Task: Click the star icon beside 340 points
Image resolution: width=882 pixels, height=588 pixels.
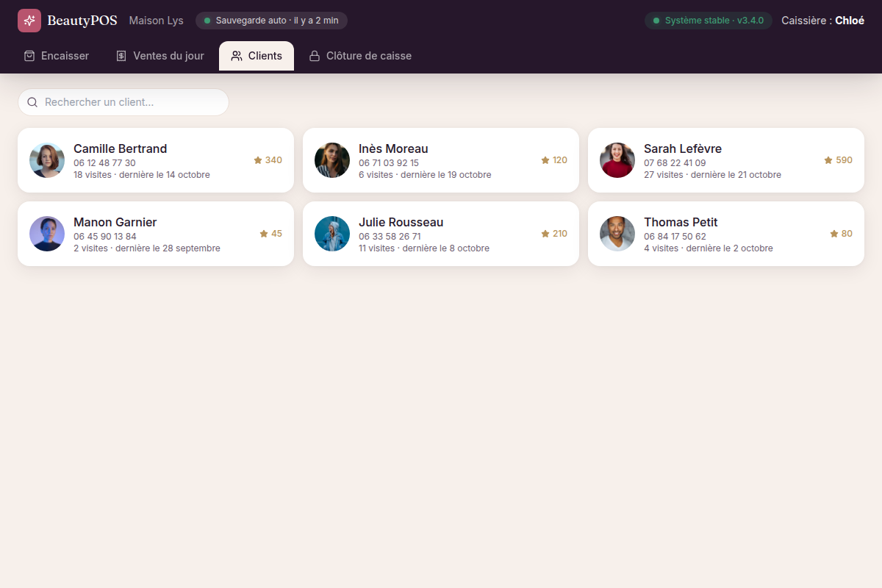Action: click(258, 160)
